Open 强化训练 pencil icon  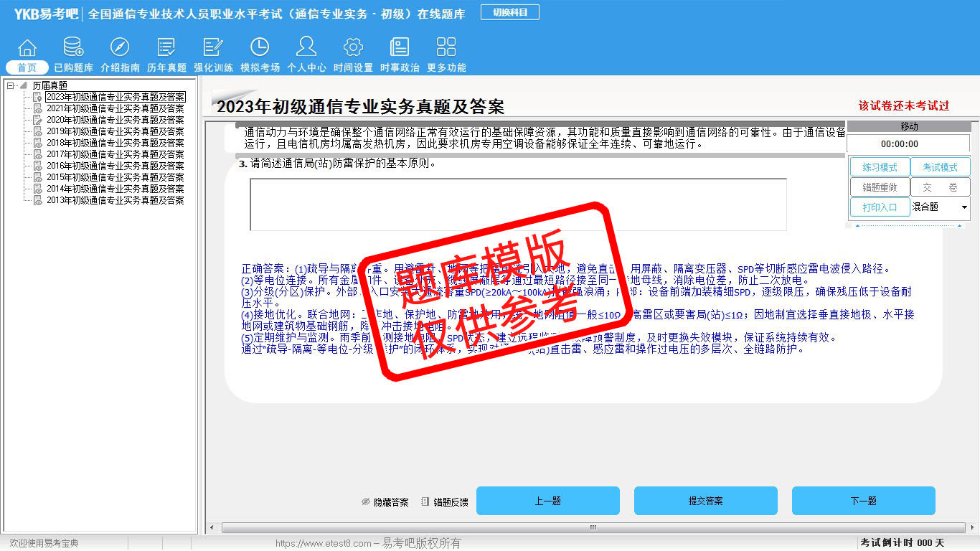click(x=213, y=48)
